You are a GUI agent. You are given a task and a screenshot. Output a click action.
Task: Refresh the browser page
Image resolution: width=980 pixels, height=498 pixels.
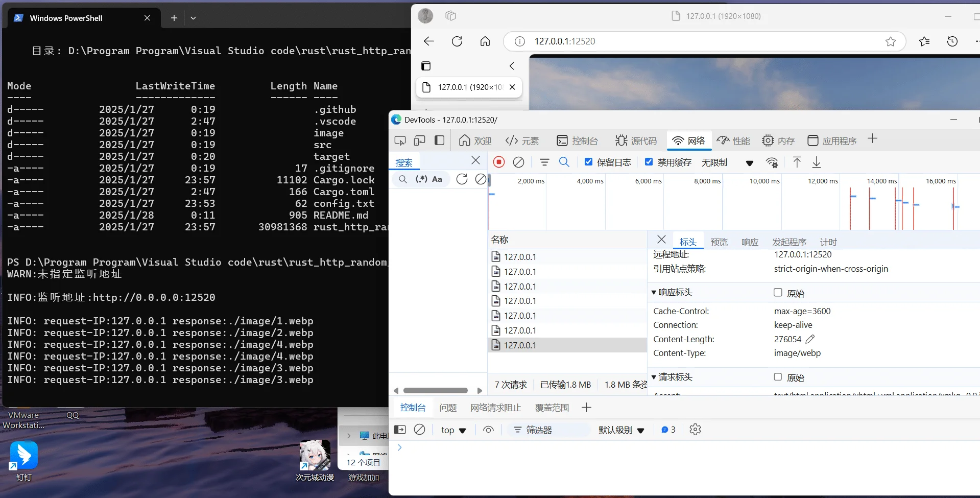(x=457, y=41)
